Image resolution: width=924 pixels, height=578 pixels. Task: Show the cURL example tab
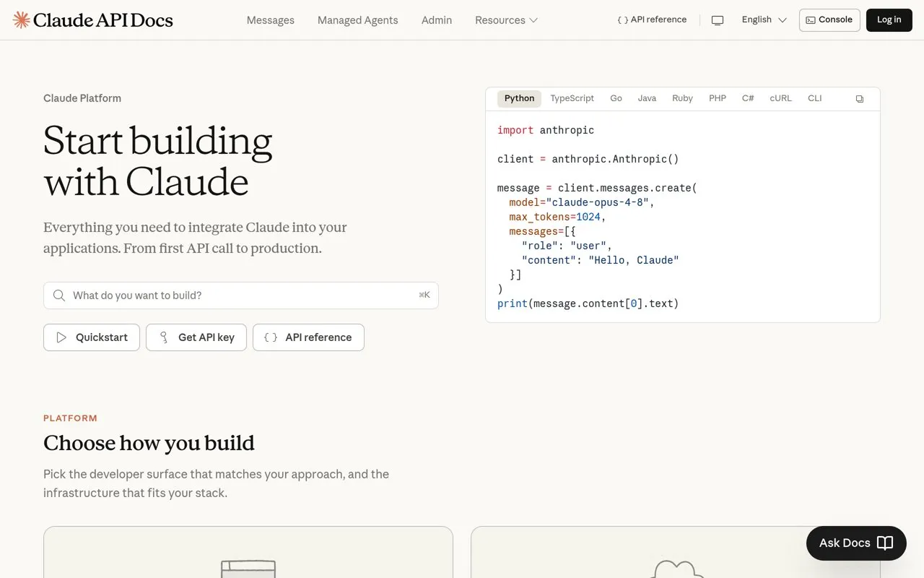[780, 98]
